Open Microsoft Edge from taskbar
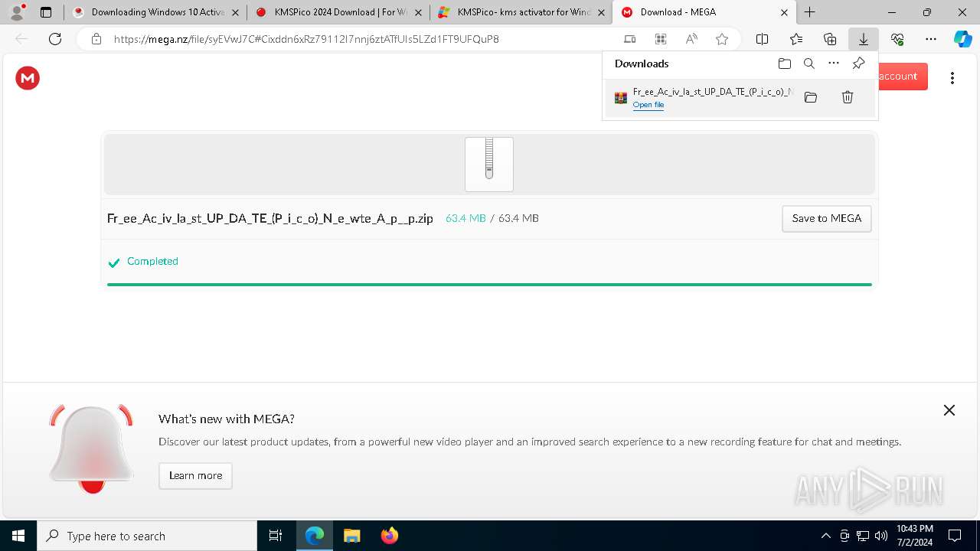The image size is (980, 551). 315,536
